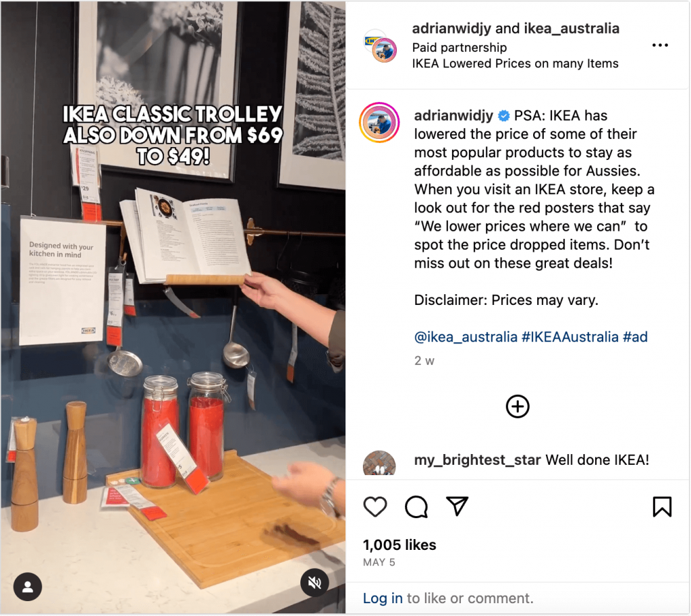Screen dimensions: 691x616
Task: Open the #ad hashtag link
Action: coord(635,337)
